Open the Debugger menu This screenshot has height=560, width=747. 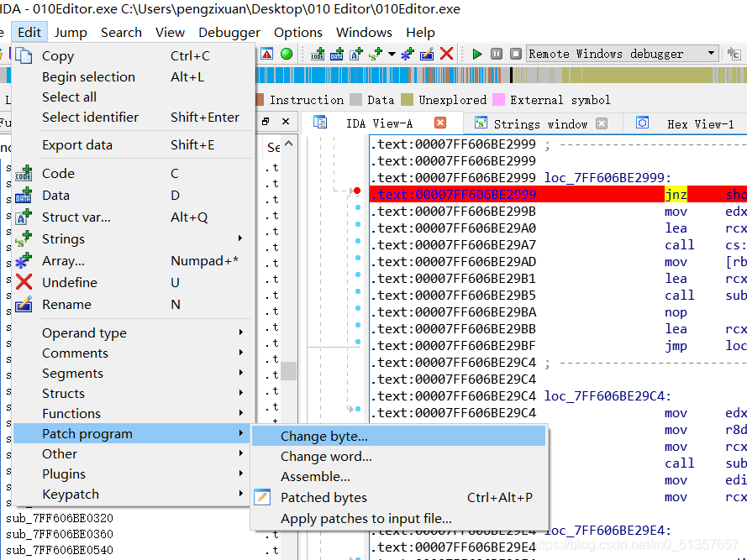229,33
